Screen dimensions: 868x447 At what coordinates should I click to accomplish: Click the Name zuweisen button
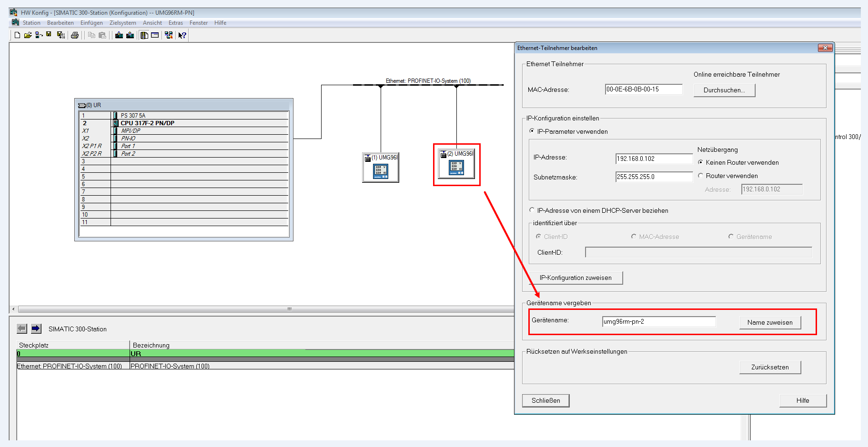(770, 322)
